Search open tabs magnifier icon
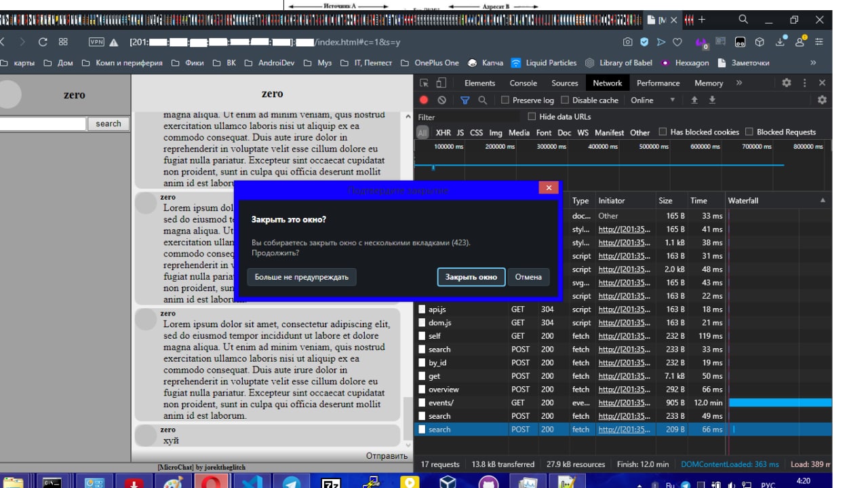Image resolution: width=868 pixels, height=488 pixels. (743, 20)
